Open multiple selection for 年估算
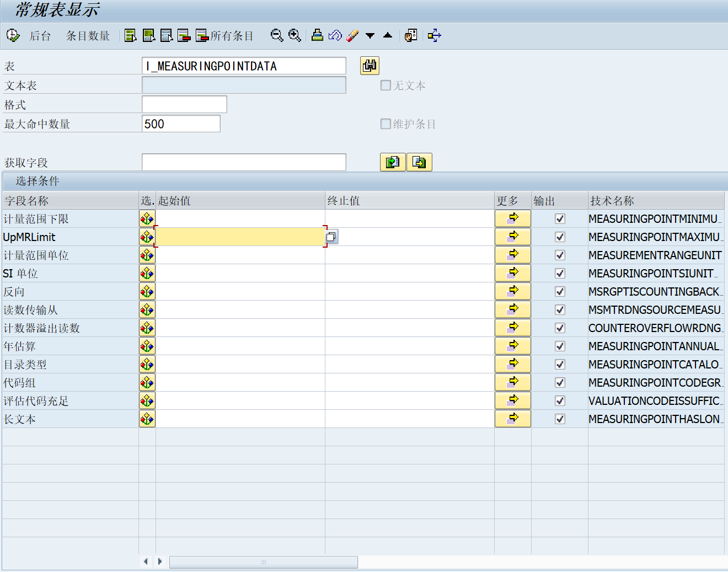Image resolution: width=728 pixels, height=572 pixels. [513, 346]
